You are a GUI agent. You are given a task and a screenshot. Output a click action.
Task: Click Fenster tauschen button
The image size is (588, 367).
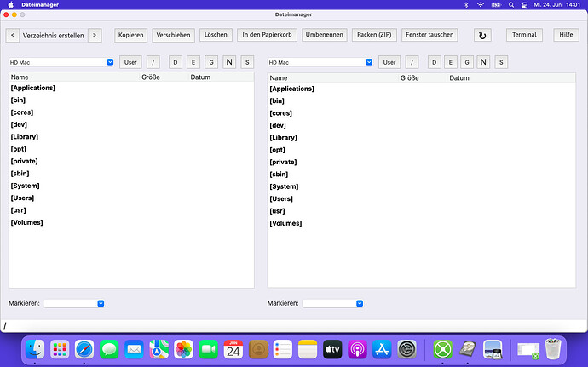click(429, 35)
